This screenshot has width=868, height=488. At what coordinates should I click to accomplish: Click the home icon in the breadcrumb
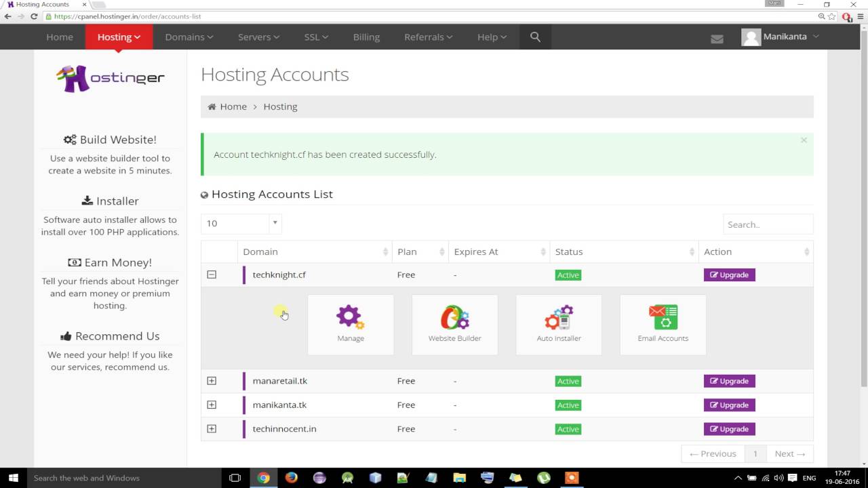(212, 106)
